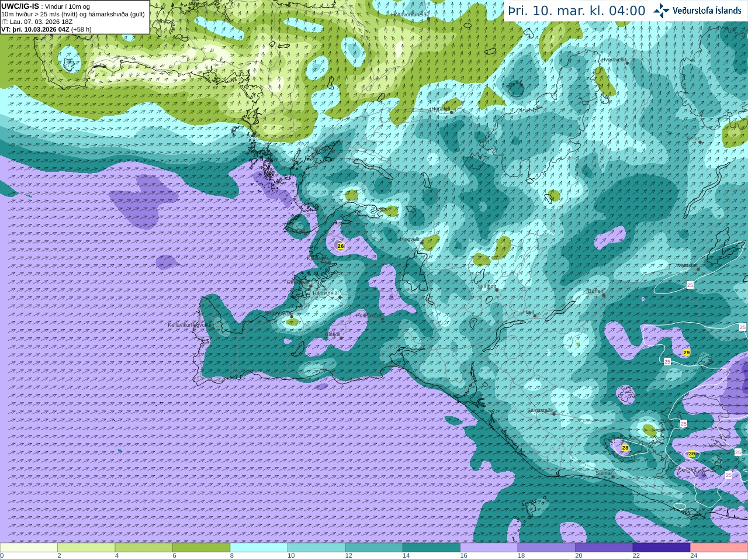Click the Holtavörðuheiði station label
This screenshot has width=748, height=560.
[x=410, y=14]
